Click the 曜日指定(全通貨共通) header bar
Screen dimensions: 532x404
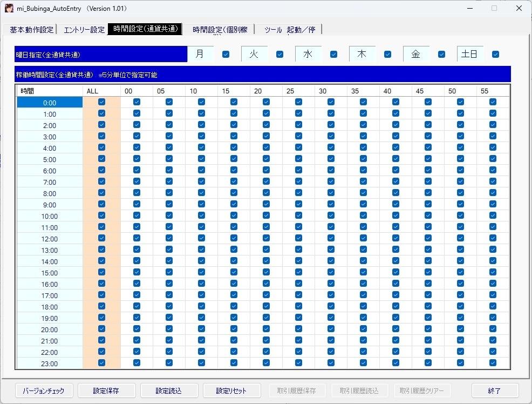click(101, 55)
